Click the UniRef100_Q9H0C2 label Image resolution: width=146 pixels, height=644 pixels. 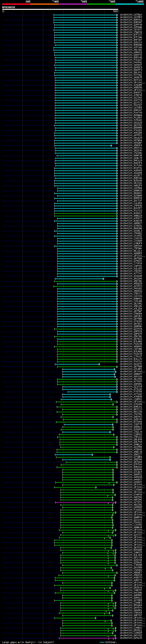pos(131,597)
